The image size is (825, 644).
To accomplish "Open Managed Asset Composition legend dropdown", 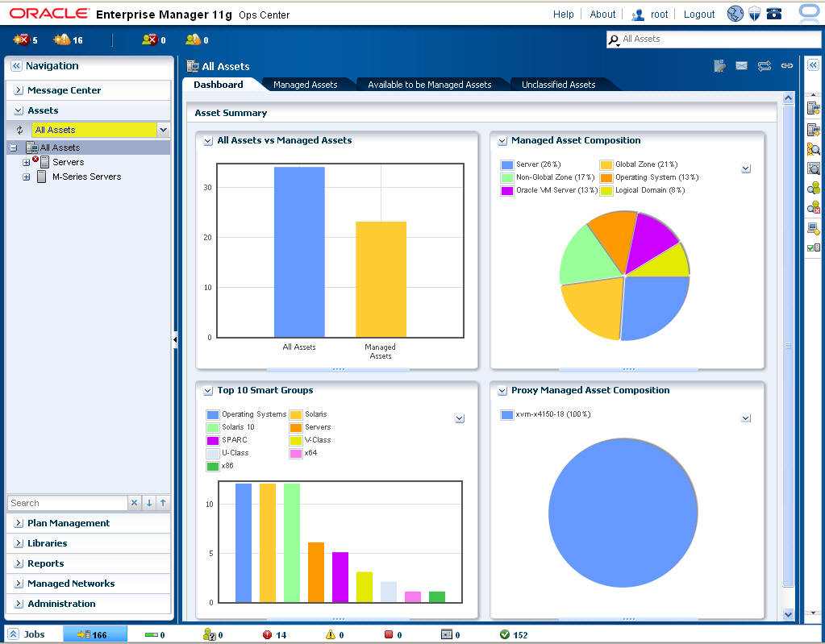I will point(745,168).
